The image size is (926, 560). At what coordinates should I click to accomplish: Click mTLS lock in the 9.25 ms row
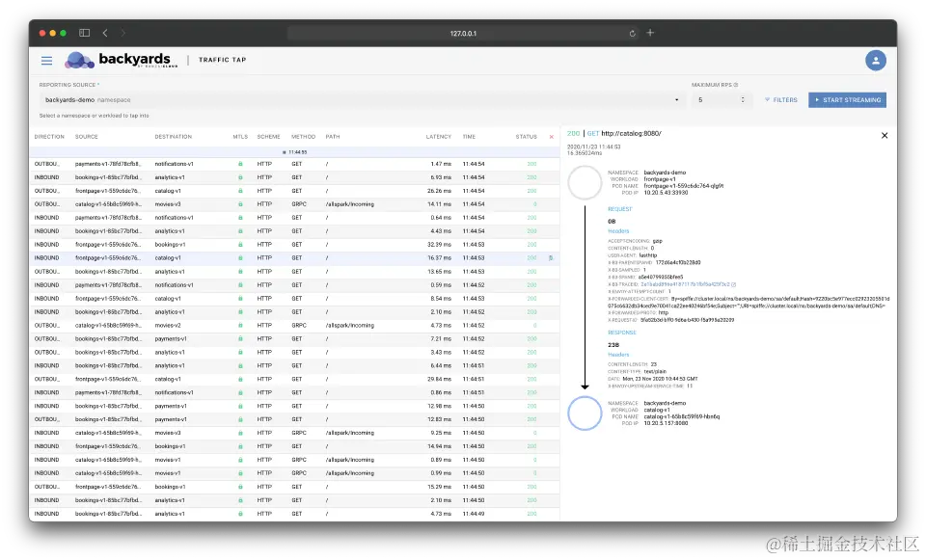[x=240, y=433]
